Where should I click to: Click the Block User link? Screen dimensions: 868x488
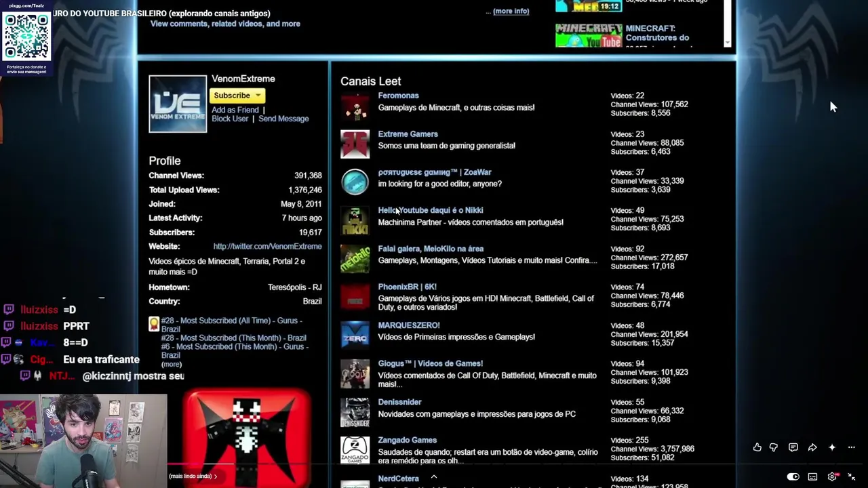click(x=230, y=119)
